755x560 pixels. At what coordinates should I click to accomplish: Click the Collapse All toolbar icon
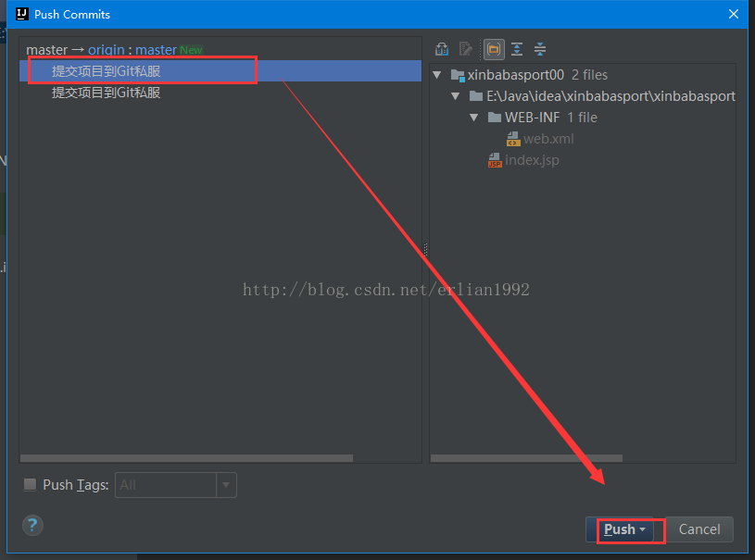tap(540, 49)
